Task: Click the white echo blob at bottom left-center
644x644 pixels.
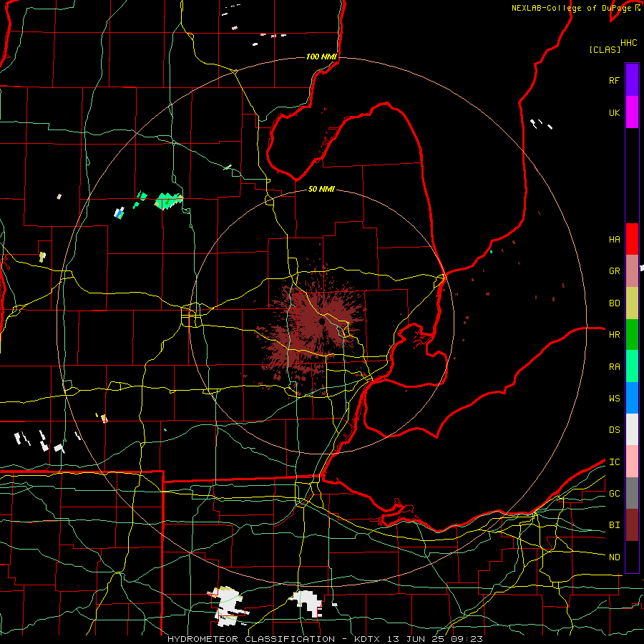Action: click(x=228, y=606)
